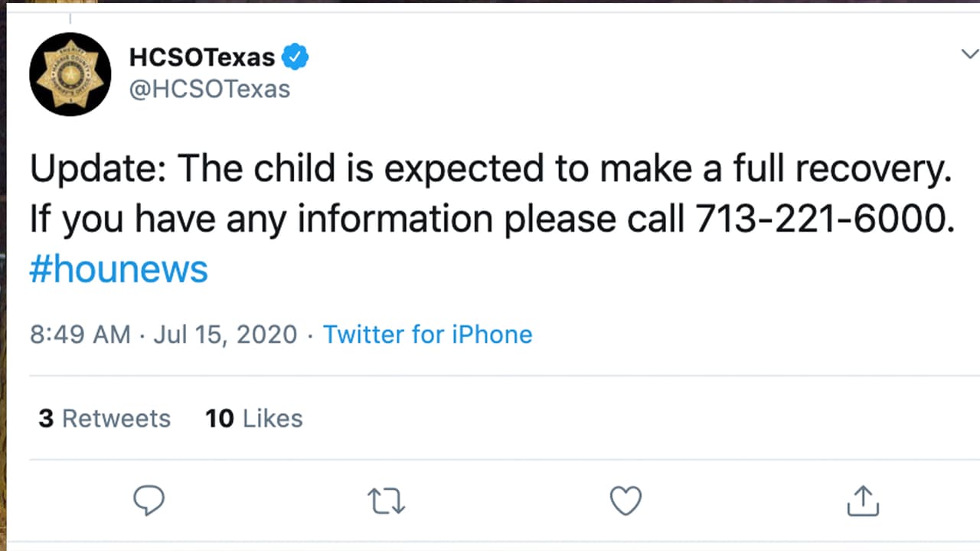Screen dimensions: 980x551
Task: Click the Jul 15, 2020 date text
Action: click(x=225, y=334)
